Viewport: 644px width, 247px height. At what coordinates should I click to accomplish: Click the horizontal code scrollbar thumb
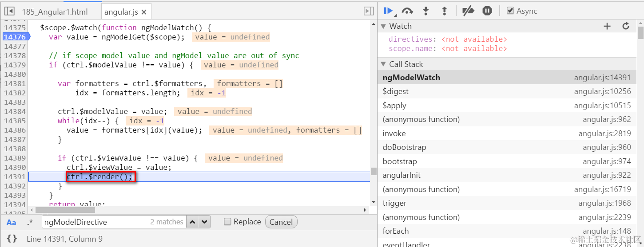[65, 210]
